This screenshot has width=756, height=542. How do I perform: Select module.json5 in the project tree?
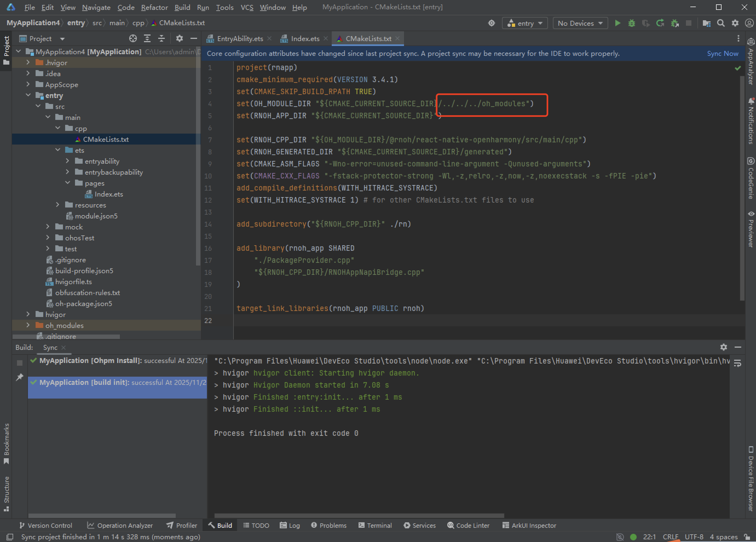96,216
